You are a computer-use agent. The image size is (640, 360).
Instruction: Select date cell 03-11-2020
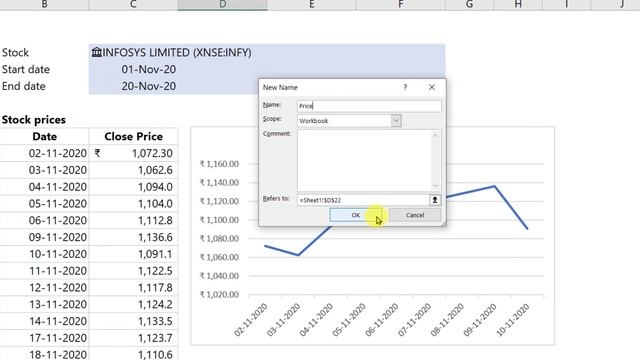[x=44, y=170]
